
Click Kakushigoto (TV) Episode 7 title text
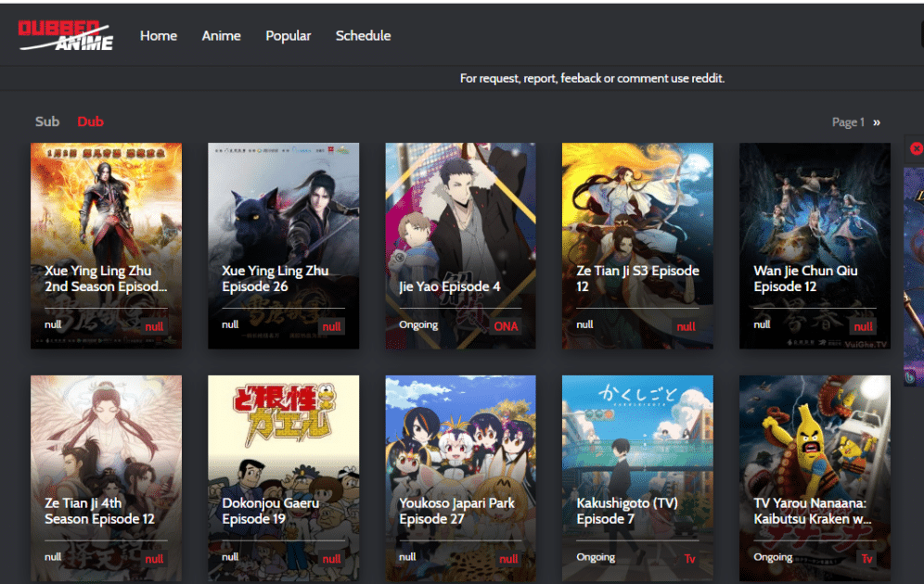(627, 511)
